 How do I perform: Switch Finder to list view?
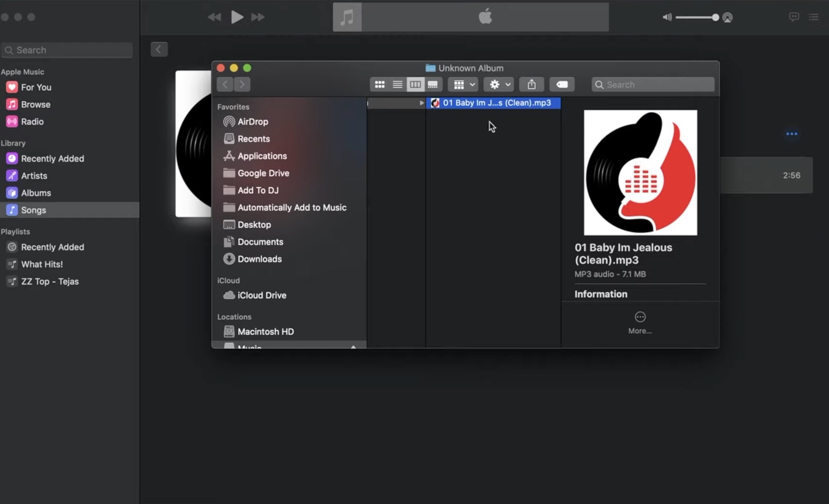click(x=397, y=84)
